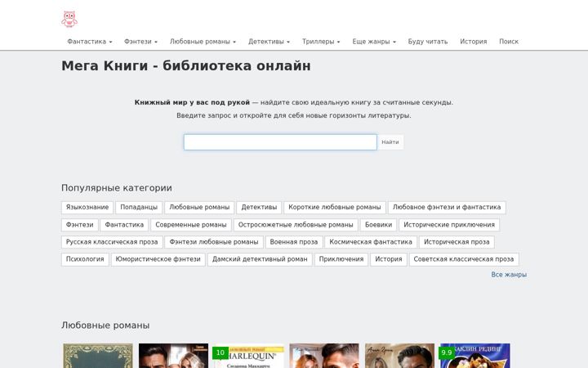Screen dimensions: 588x368
Task: Select the Попаданцы category tag
Action: pyautogui.click(x=139, y=207)
